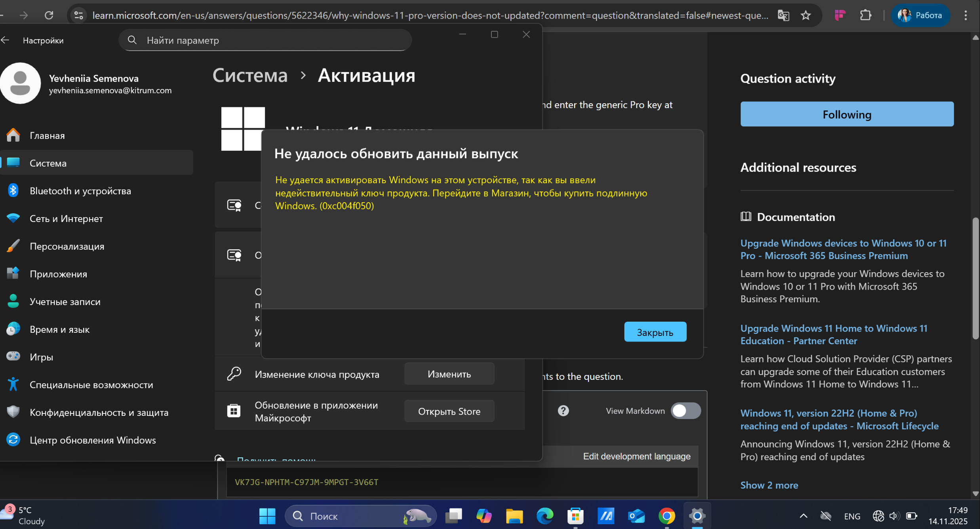Viewport: 980px width, 529px height.
Task: Open the Chrome Extensions puzzle icon
Action: [866, 15]
